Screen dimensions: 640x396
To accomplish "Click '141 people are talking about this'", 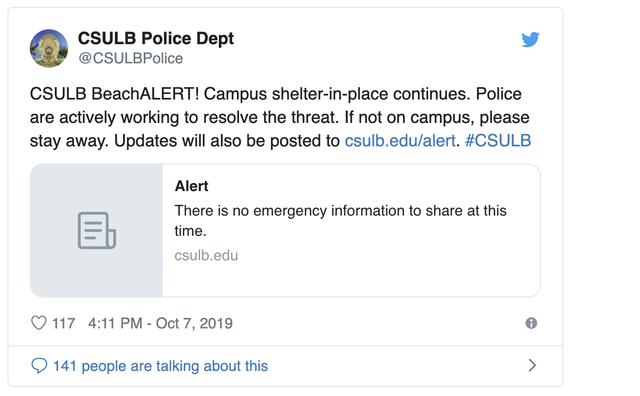I will pos(160,366).
